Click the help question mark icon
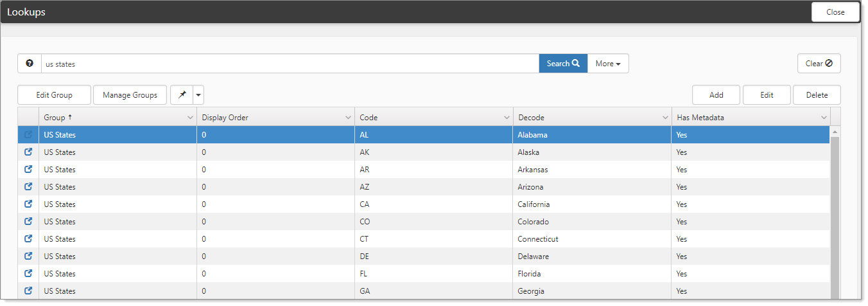This screenshot has width=868, height=306. (x=30, y=64)
